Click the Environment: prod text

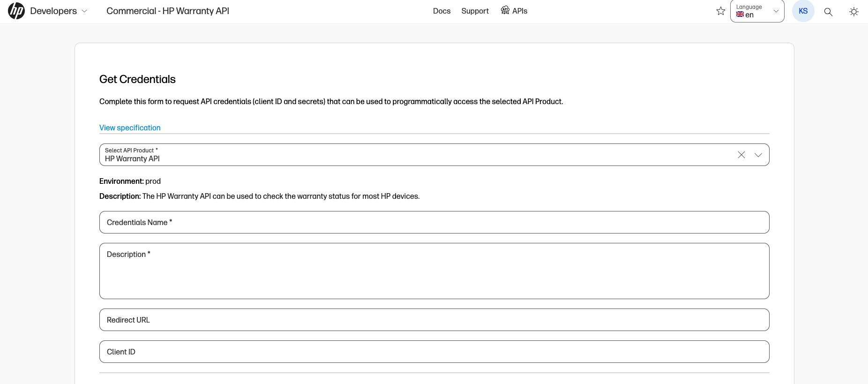coord(130,181)
